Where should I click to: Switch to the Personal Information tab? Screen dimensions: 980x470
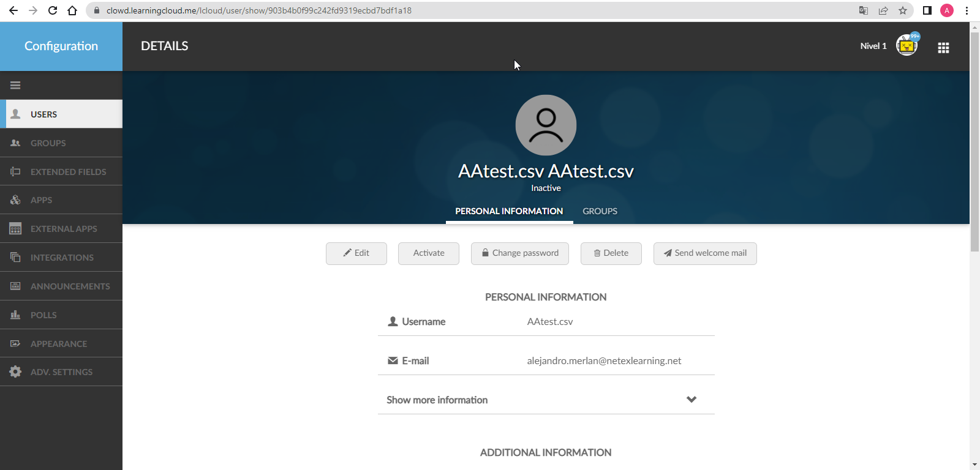[x=509, y=211]
